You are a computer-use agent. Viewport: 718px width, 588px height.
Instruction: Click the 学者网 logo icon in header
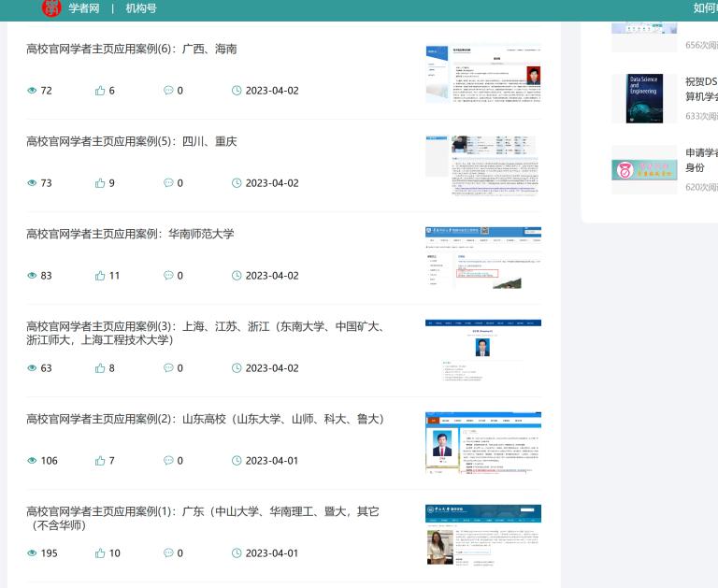[x=51, y=7]
